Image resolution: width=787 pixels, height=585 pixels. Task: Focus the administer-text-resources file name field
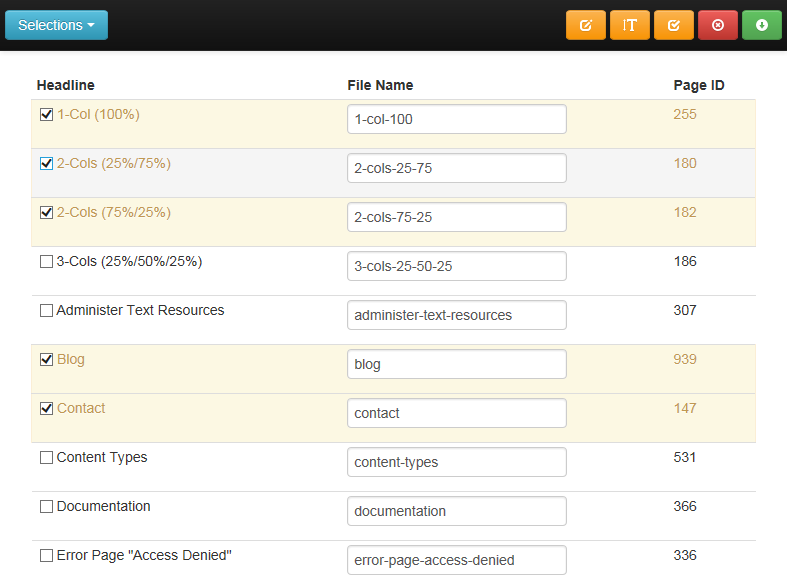[x=457, y=315]
